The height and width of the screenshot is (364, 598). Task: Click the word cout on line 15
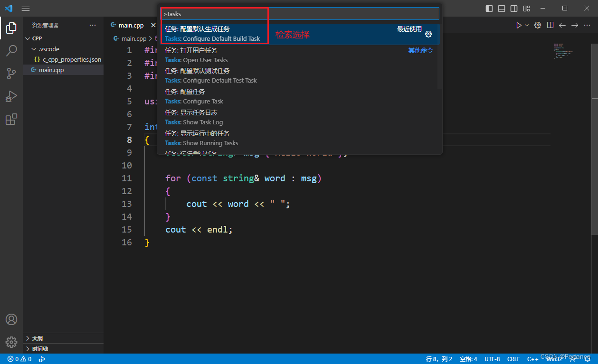click(176, 230)
